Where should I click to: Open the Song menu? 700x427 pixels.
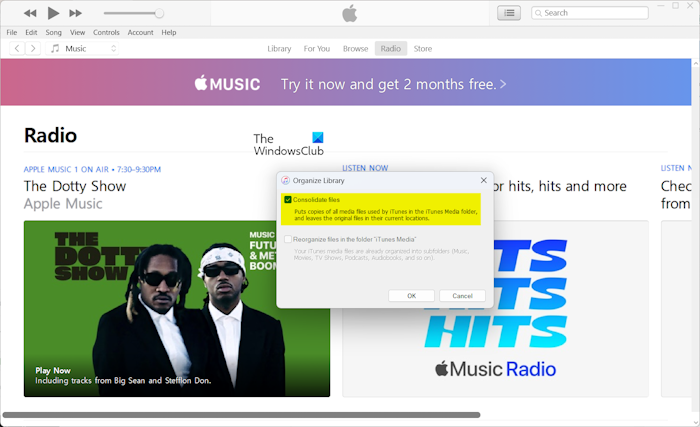pyautogui.click(x=53, y=32)
